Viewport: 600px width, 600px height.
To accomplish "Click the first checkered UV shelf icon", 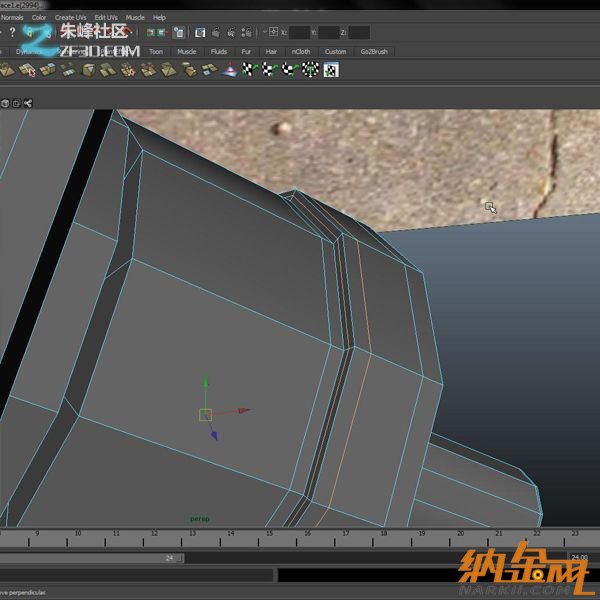I will click(250, 69).
